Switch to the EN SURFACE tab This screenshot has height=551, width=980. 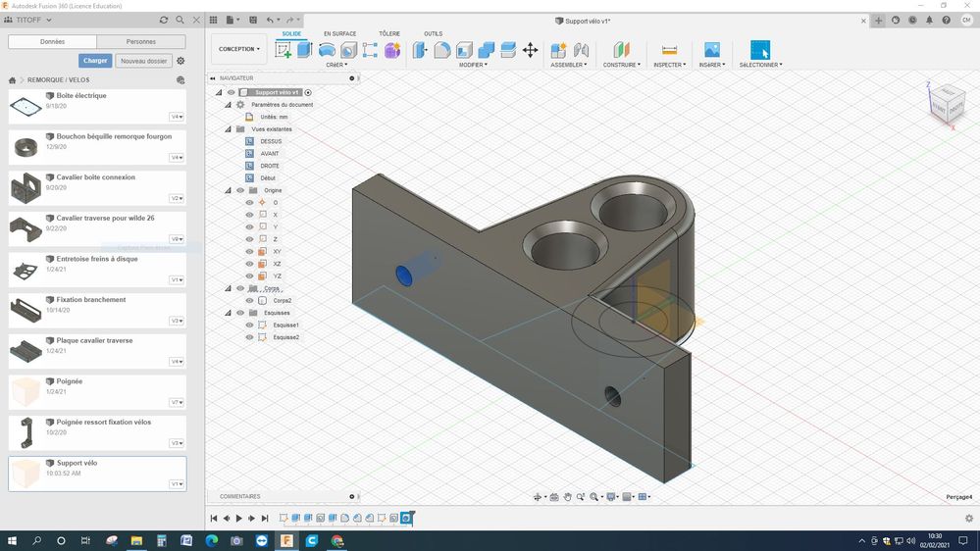340,33
